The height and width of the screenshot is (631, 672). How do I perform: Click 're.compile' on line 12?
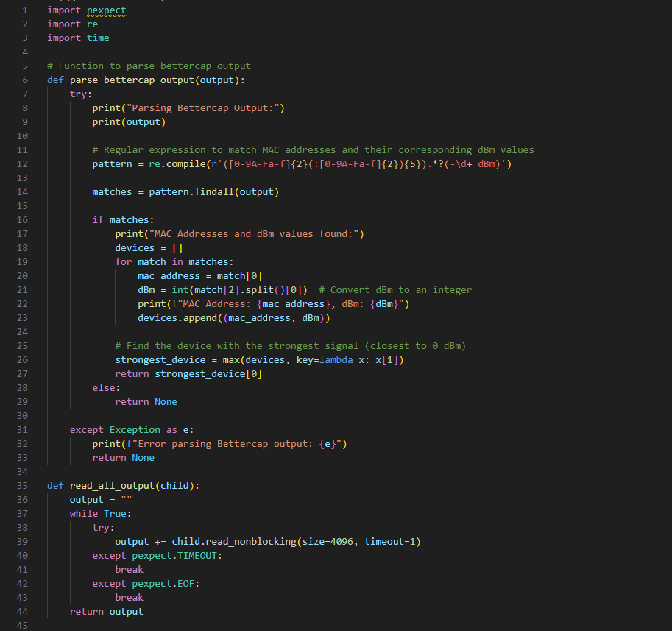click(x=177, y=164)
